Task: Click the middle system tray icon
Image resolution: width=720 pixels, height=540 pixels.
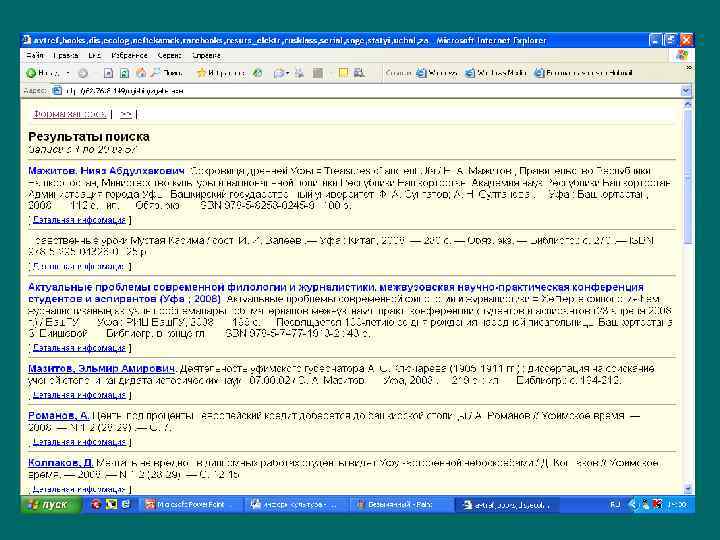Action: (x=645, y=505)
